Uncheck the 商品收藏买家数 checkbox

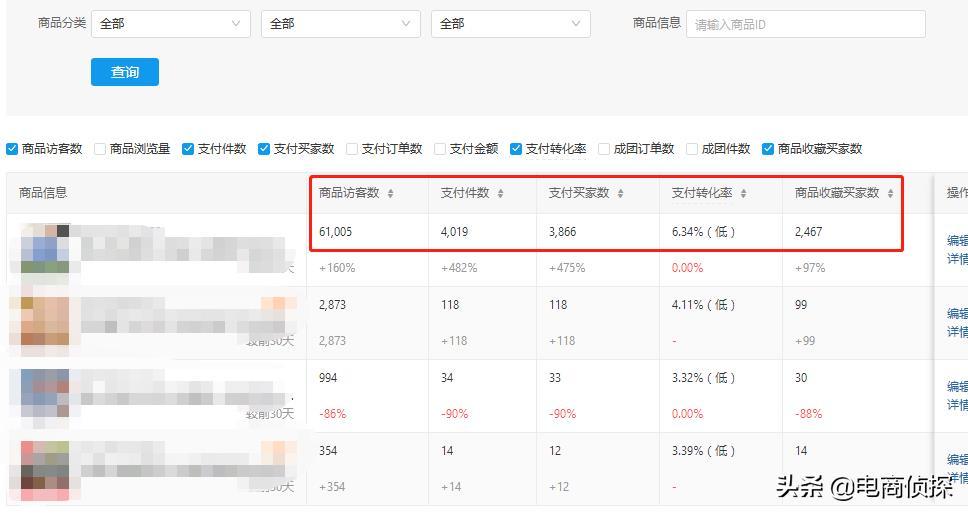[x=768, y=149]
